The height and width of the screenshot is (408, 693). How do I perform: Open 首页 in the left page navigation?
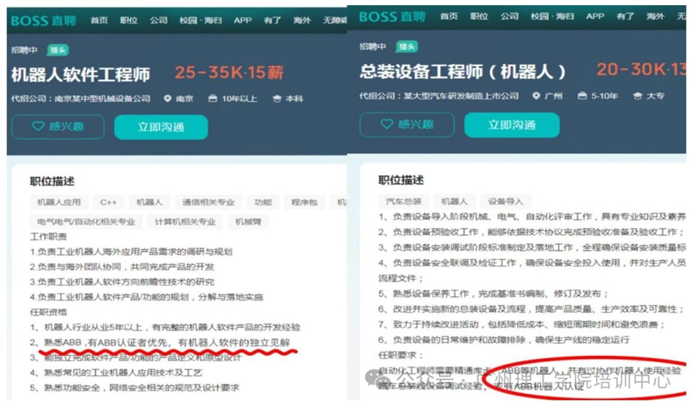[x=98, y=20]
